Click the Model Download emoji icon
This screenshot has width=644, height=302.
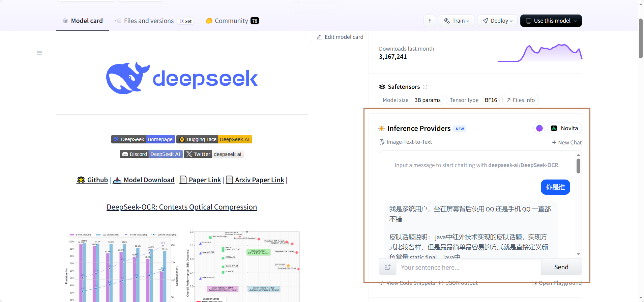(x=117, y=180)
